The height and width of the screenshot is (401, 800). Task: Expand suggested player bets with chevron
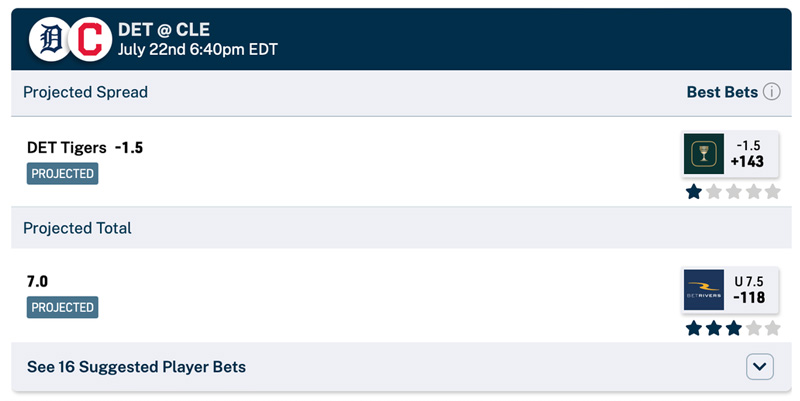click(x=760, y=367)
